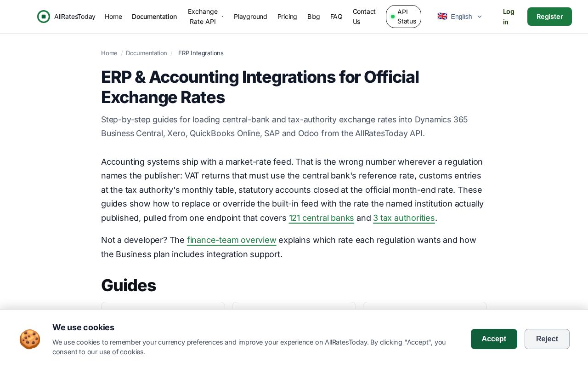The height and width of the screenshot is (368, 588).
Task: Click the We use cookies heading
Action: (x=83, y=328)
